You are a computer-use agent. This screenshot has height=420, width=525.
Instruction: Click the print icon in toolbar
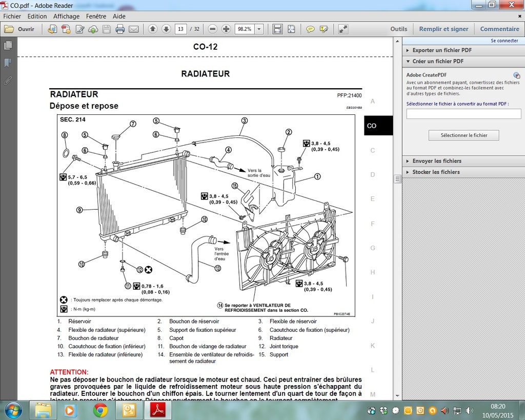(x=120, y=29)
